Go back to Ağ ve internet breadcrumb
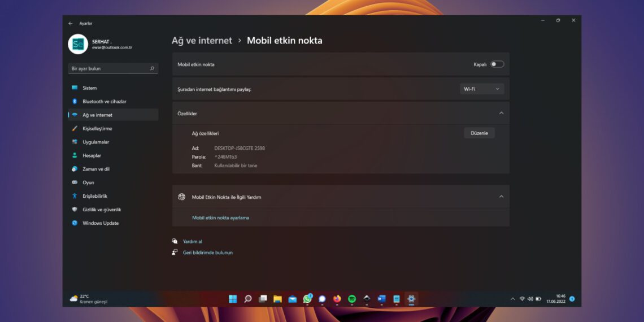Image resolution: width=644 pixels, height=322 pixels. tap(202, 41)
